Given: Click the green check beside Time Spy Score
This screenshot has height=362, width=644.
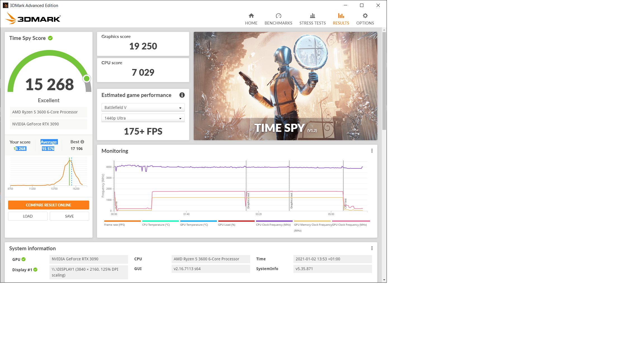Looking at the screenshot, I should 50,38.
